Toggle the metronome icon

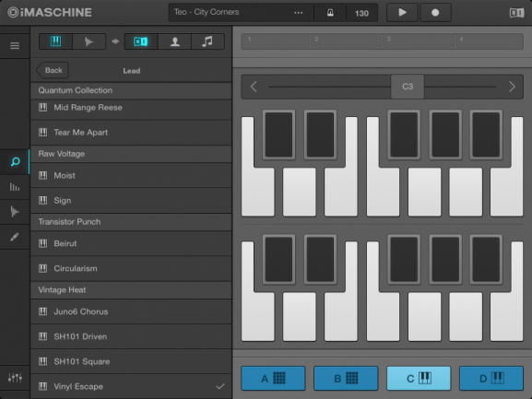tap(330, 13)
